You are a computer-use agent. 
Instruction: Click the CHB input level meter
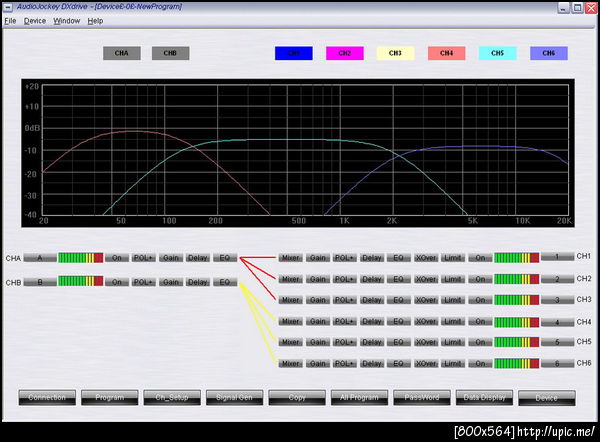tap(81, 282)
